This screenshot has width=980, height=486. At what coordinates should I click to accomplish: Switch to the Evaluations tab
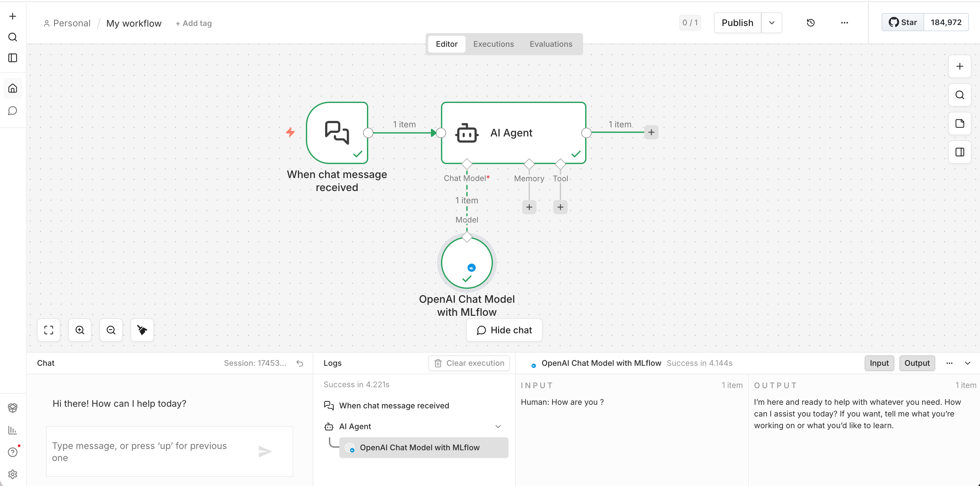(x=550, y=44)
